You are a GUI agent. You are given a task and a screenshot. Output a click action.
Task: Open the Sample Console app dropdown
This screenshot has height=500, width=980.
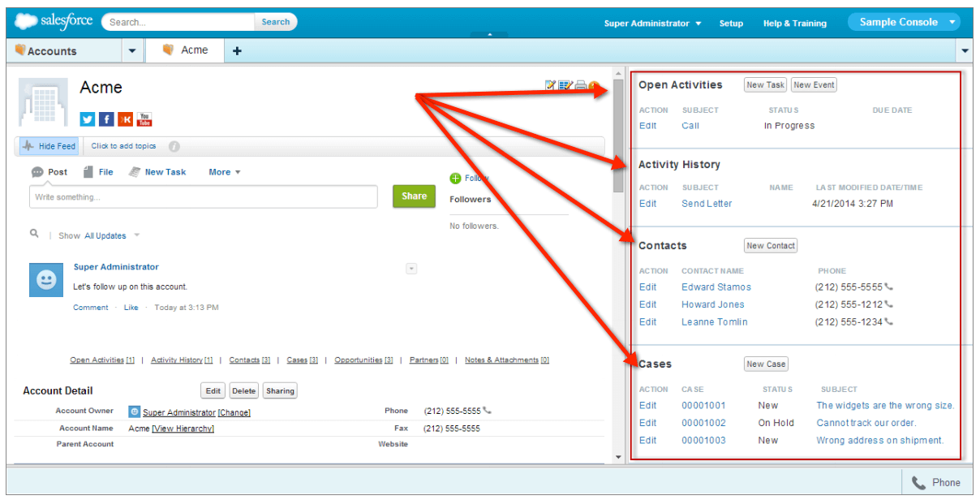(x=903, y=23)
